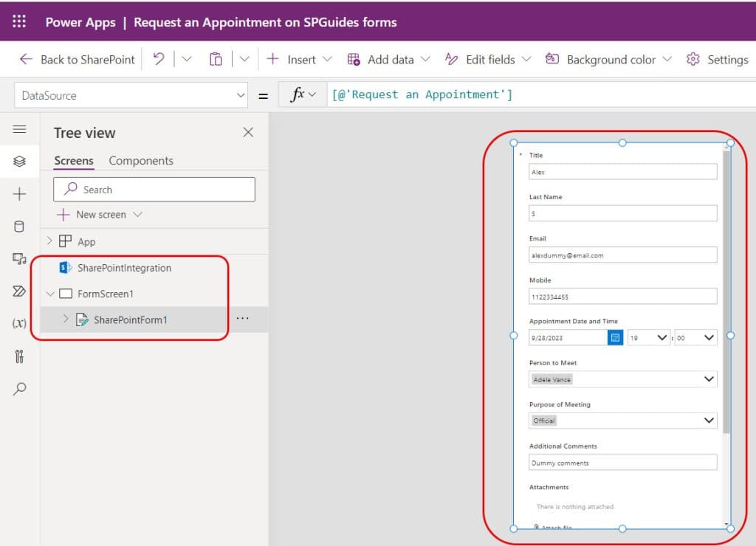Viewport: 756px width, 546px height.
Task: Open Settings from the toolbar
Action: click(717, 59)
